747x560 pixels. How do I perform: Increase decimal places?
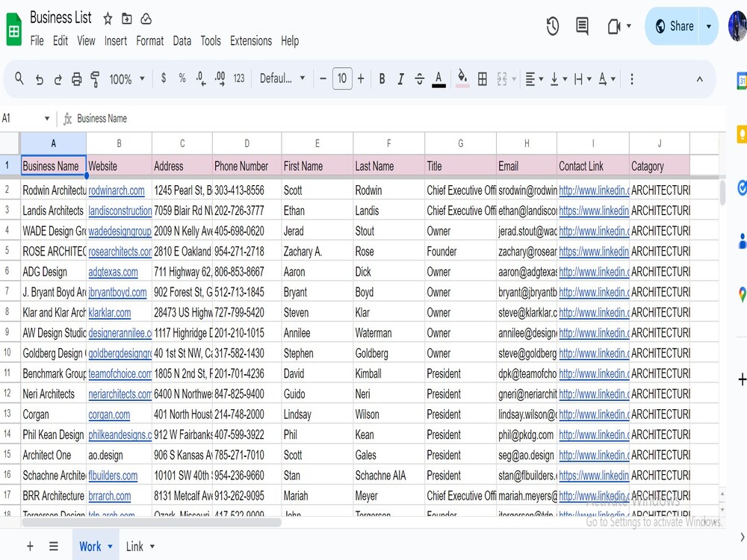pos(220,78)
